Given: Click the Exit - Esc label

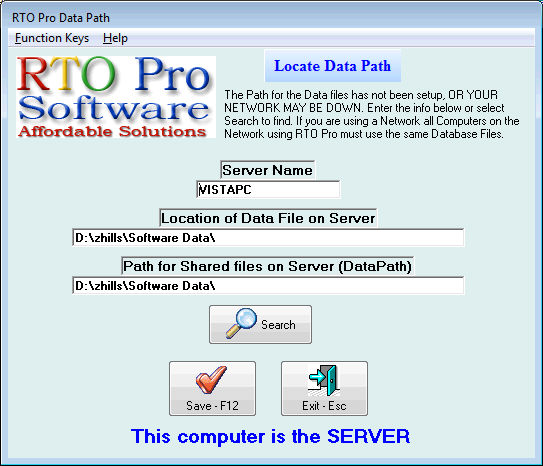Looking at the screenshot, I should 324,405.
